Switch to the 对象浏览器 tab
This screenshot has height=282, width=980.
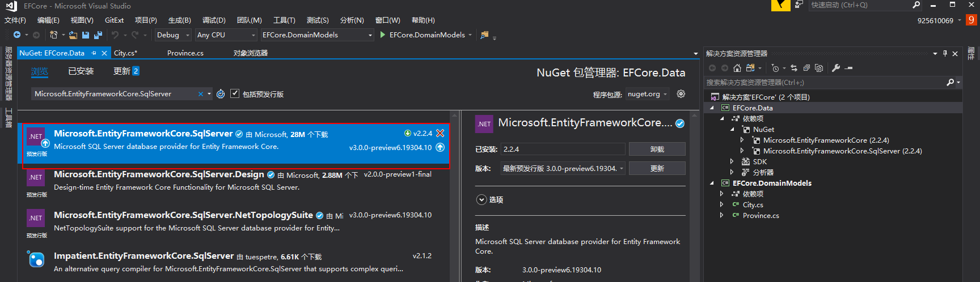click(251, 53)
